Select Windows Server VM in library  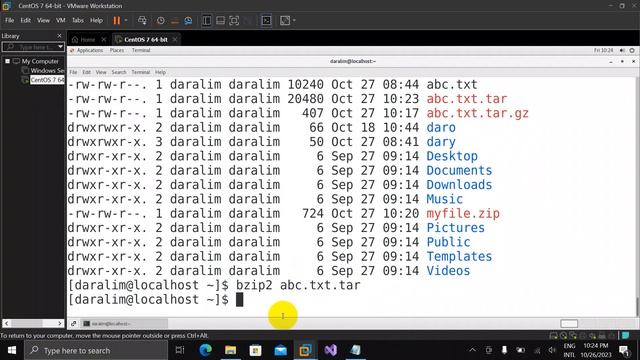pos(47,71)
